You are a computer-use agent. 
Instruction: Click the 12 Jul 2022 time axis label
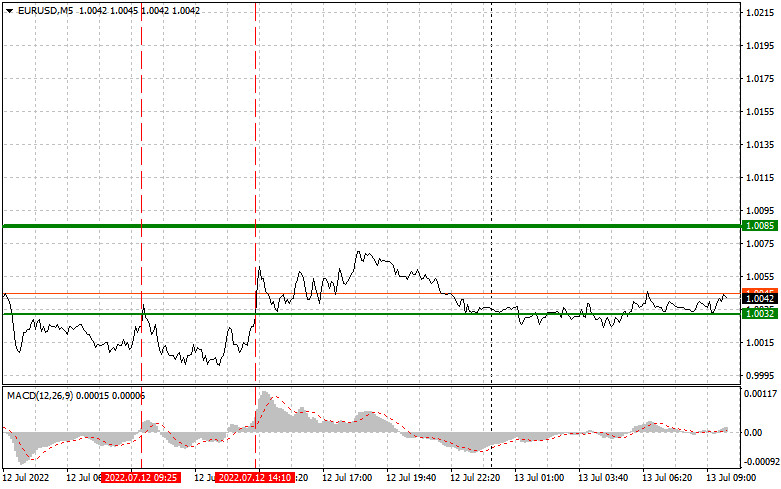pyautogui.click(x=26, y=478)
